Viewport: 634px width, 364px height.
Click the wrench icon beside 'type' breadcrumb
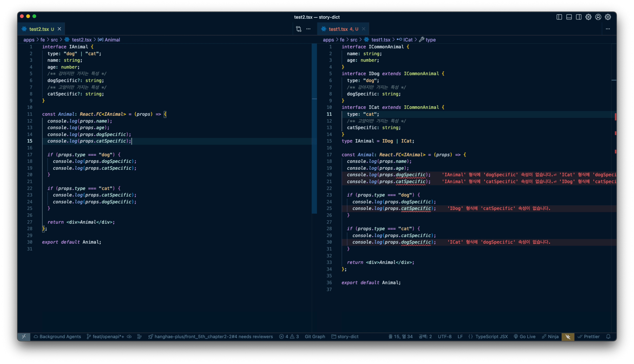(x=422, y=39)
